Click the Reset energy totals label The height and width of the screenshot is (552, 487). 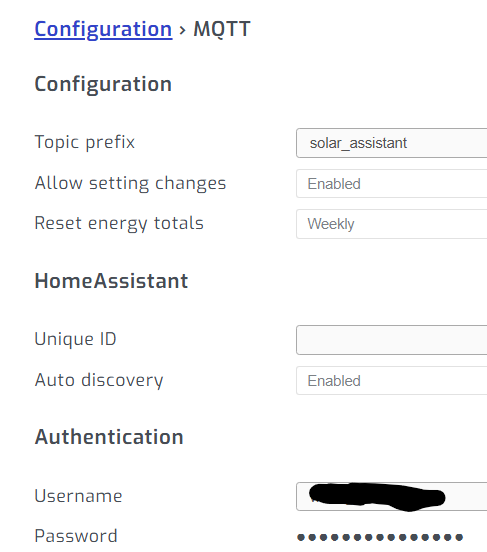click(x=119, y=224)
